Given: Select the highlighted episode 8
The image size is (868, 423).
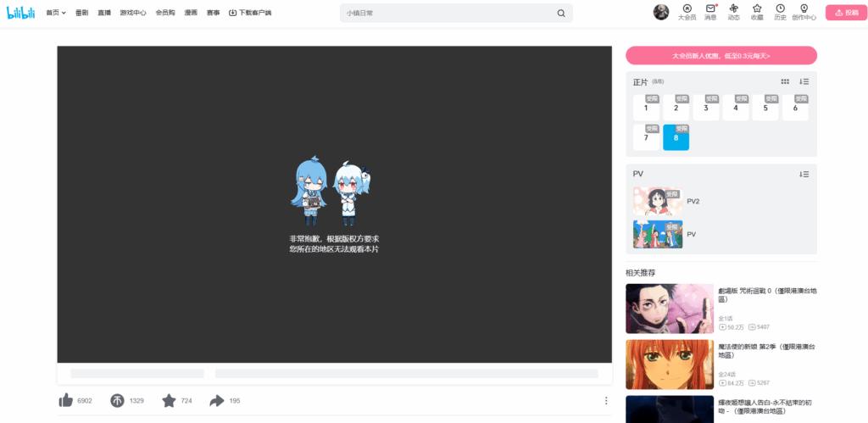Looking at the screenshot, I should pos(676,137).
